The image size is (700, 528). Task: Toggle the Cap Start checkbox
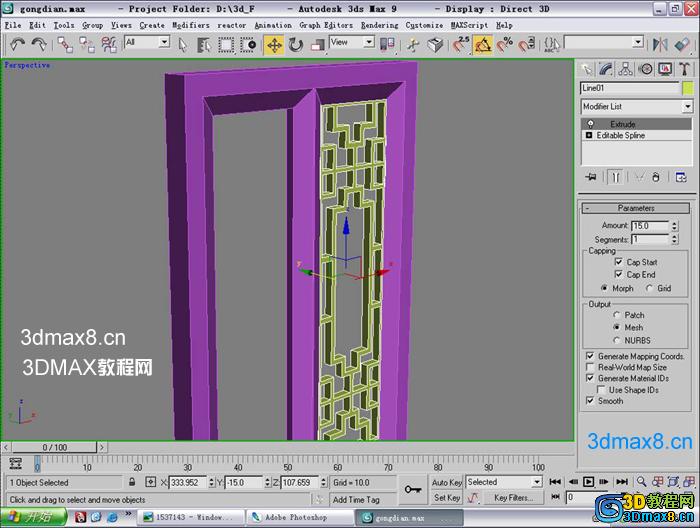pos(618,262)
